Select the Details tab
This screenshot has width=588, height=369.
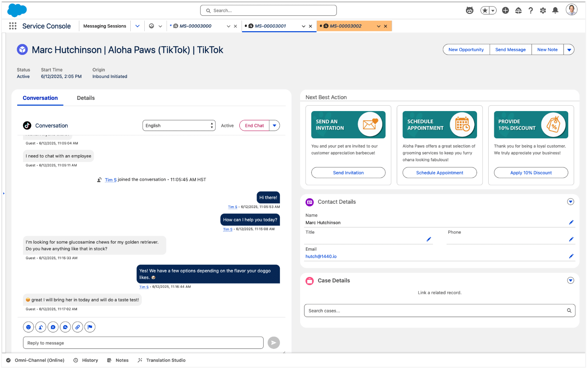pos(86,98)
